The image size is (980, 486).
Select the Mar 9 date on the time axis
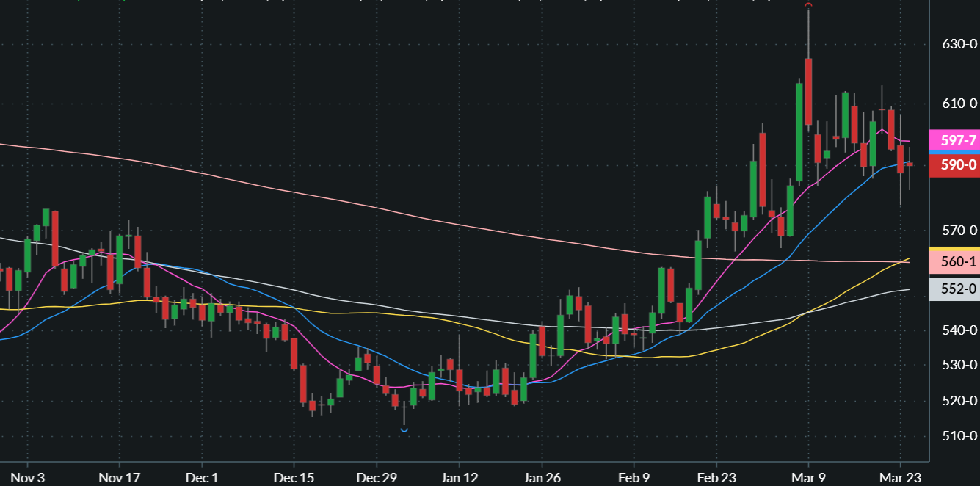tap(807, 476)
